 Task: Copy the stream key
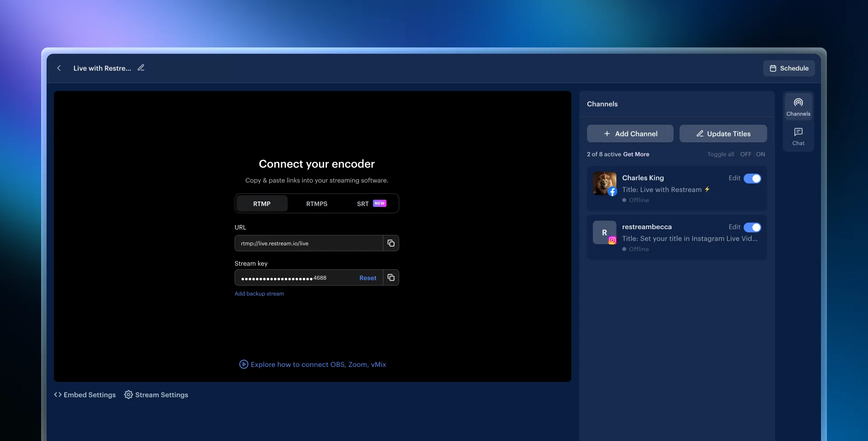pyautogui.click(x=391, y=277)
